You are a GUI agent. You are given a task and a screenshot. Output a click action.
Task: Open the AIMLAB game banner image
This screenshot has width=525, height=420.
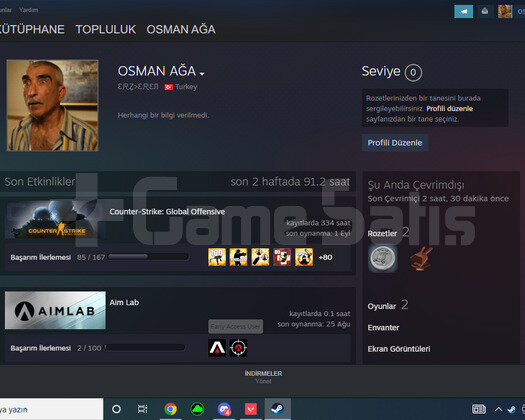(x=55, y=310)
